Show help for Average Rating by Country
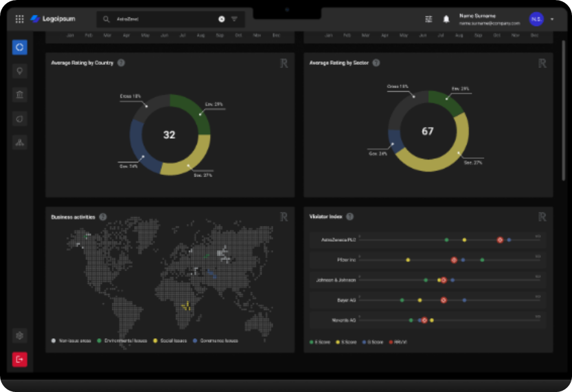The image size is (572, 392). pyautogui.click(x=121, y=63)
